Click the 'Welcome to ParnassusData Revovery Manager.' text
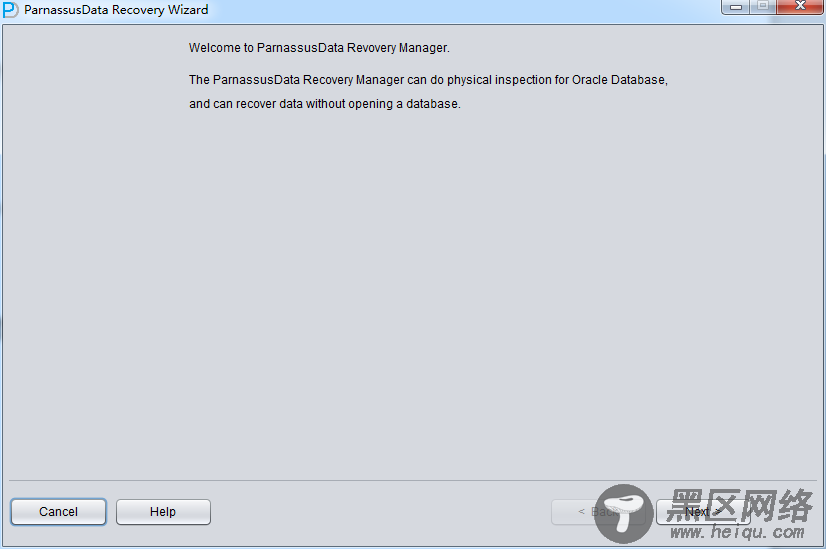826x549 pixels. tap(319, 48)
